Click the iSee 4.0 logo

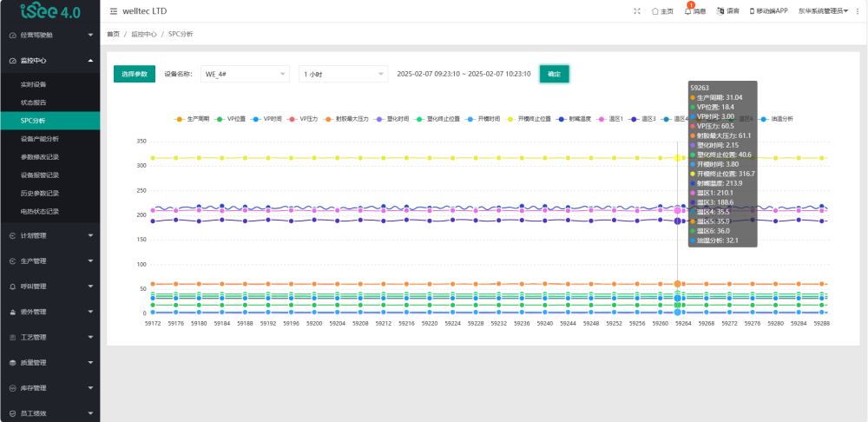[x=49, y=12]
